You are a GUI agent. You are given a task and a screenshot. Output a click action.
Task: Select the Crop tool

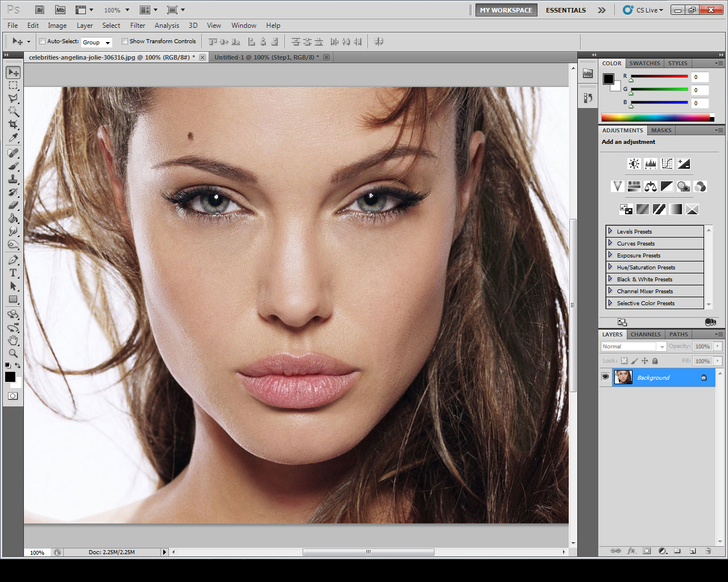click(x=13, y=124)
